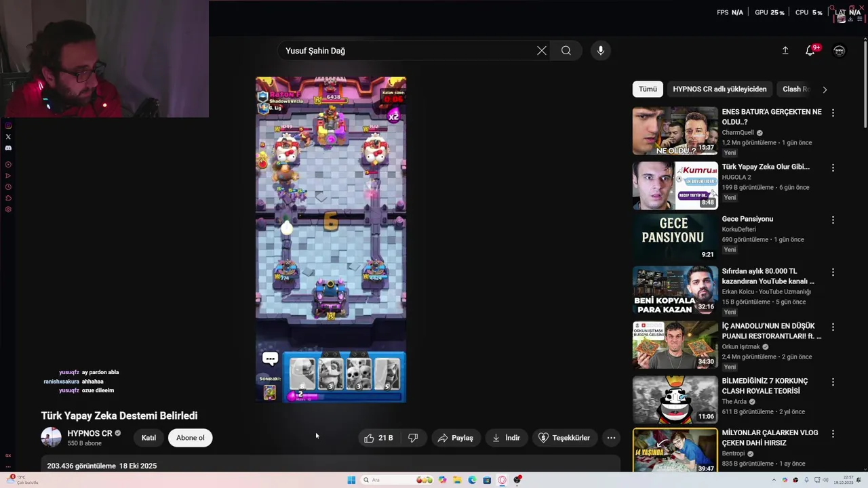Open the Windows Start button
868x488 pixels.
(x=351, y=480)
